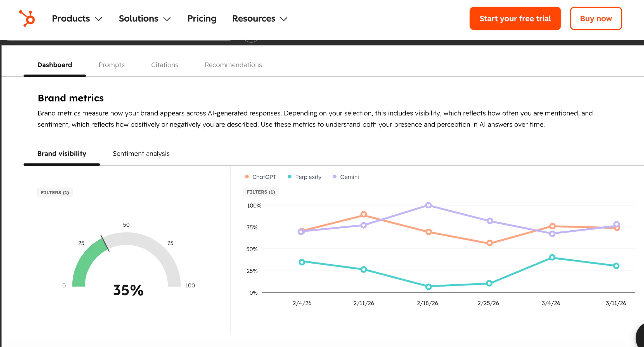Click the line chart FILTERS (1) badge
The height and width of the screenshot is (347, 644).
(261, 192)
